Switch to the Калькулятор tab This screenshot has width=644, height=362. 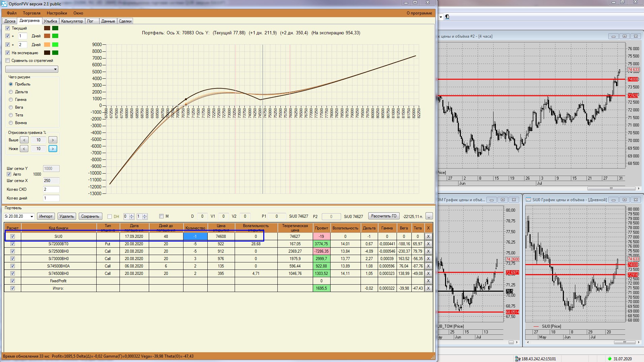72,21
